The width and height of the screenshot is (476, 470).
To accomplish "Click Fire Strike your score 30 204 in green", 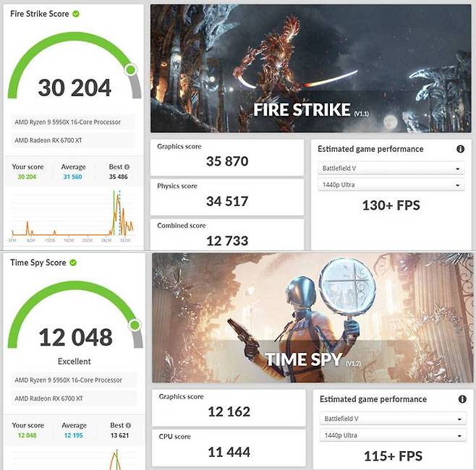I will point(27,177).
